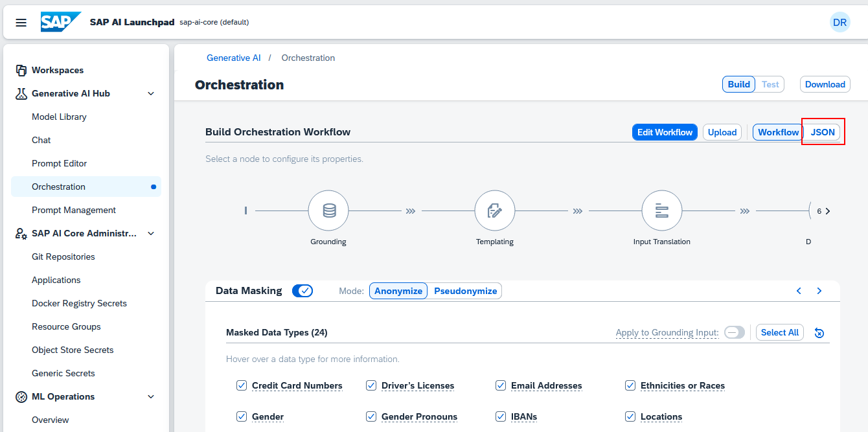868x432 pixels.
Task: Open Prompt Editor in sidebar
Action: [86, 163]
